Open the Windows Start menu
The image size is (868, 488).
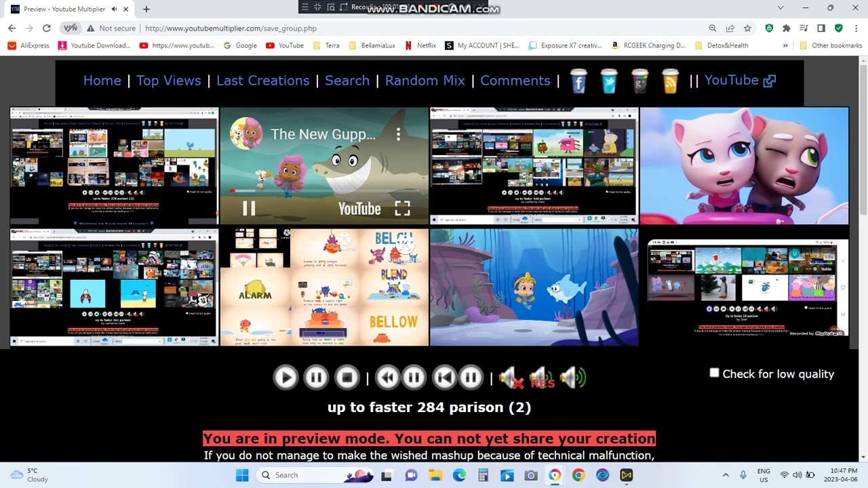(x=242, y=475)
